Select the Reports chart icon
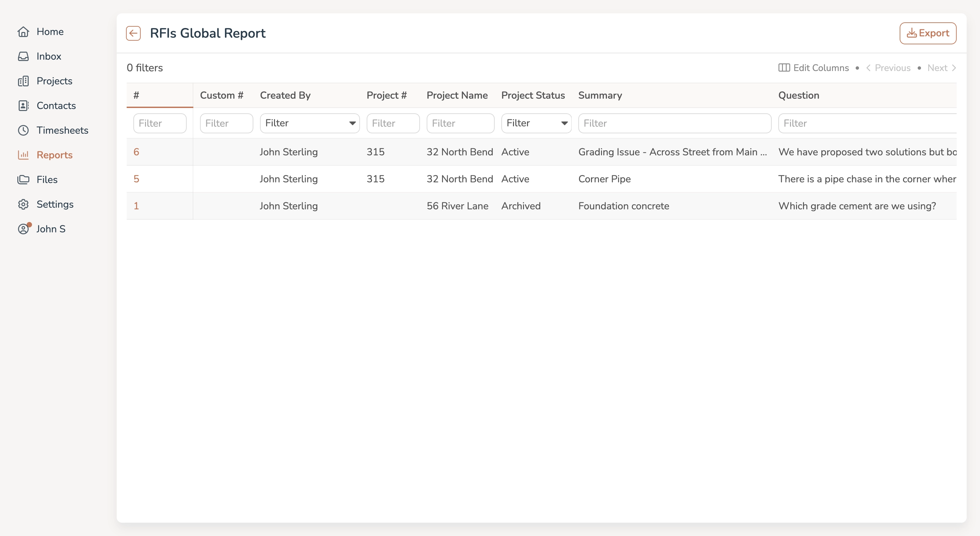Image resolution: width=980 pixels, height=536 pixels. coord(23,155)
